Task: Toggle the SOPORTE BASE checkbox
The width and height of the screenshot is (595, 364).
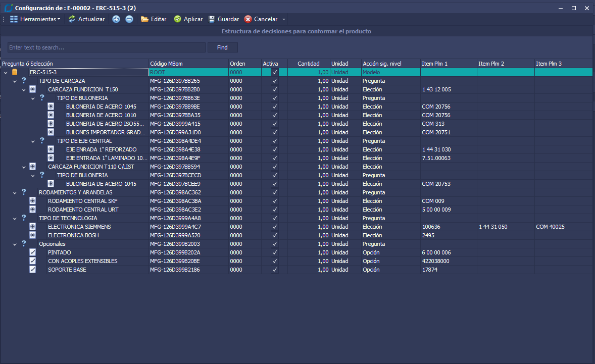Action: tap(33, 269)
